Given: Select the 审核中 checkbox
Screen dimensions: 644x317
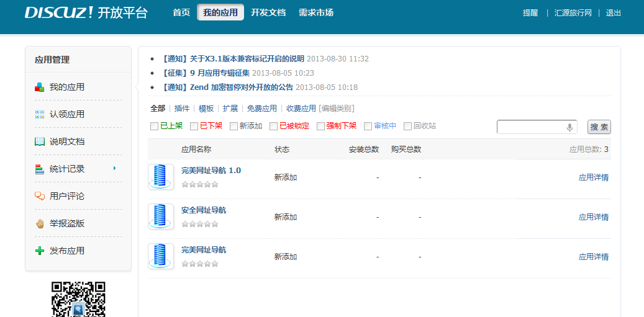Looking at the screenshot, I should (368, 127).
